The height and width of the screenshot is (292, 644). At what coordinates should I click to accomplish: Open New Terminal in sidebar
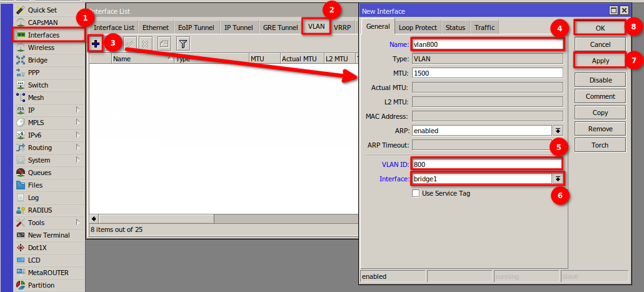48,235
